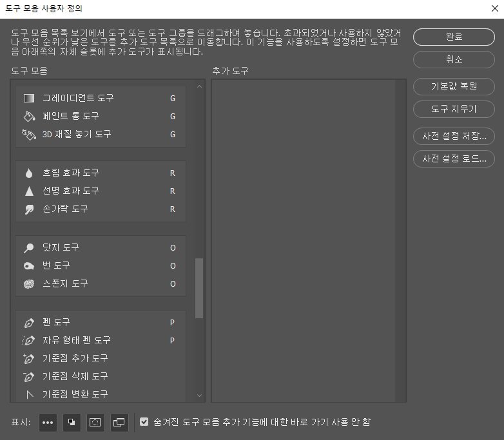
Task: Click the 완료 button
Action: pos(454,37)
